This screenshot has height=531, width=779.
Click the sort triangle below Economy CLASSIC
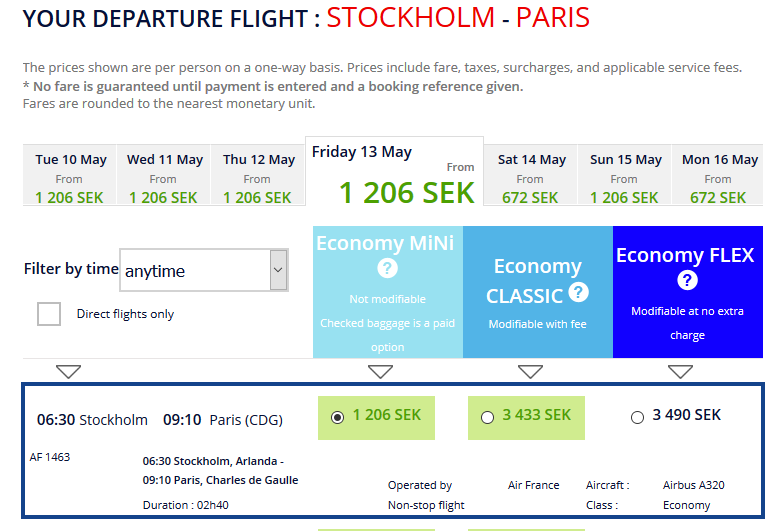click(530, 372)
